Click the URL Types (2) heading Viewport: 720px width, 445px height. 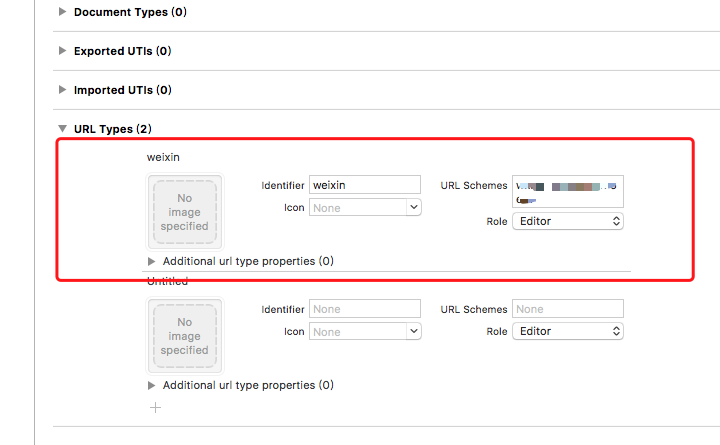coord(112,129)
